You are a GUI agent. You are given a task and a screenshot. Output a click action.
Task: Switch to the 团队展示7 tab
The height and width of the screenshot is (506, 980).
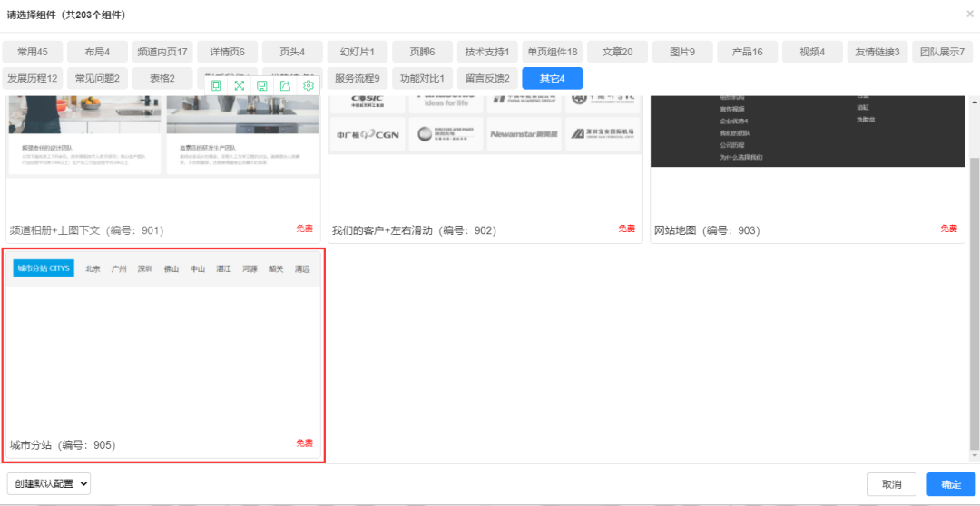(942, 52)
